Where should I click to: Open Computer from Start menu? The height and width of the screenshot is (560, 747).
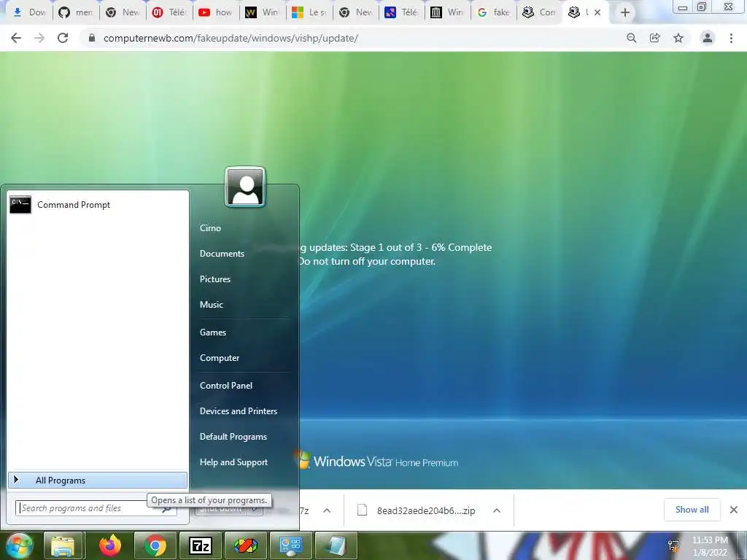tap(219, 358)
